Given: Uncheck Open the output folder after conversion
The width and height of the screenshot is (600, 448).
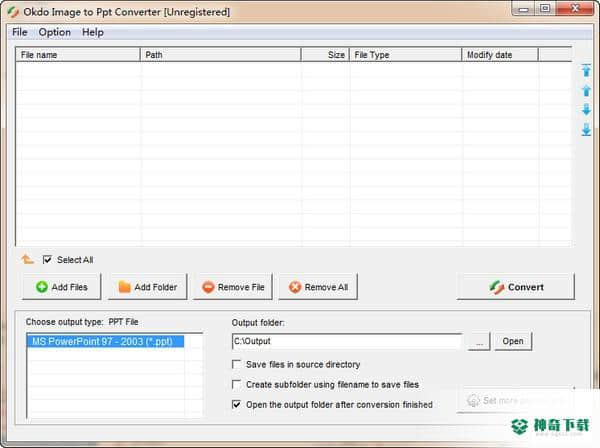Looking at the screenshot, I should click(236, 404).
